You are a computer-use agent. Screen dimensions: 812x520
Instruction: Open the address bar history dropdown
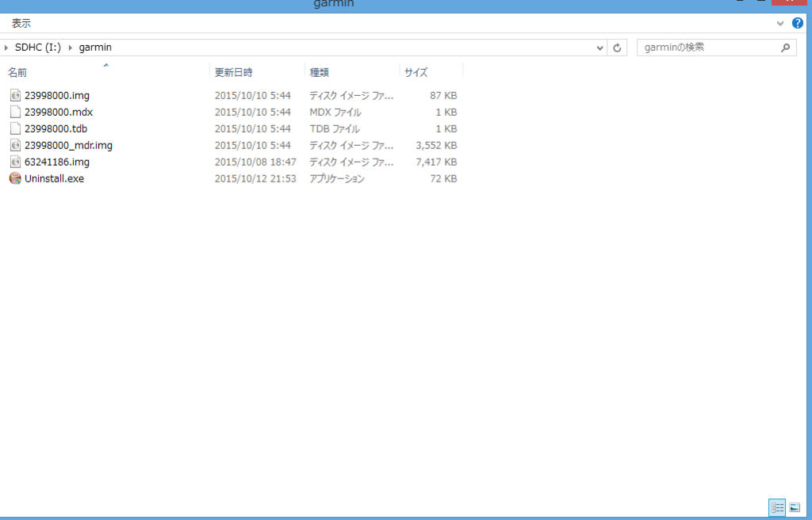point(599,48)
